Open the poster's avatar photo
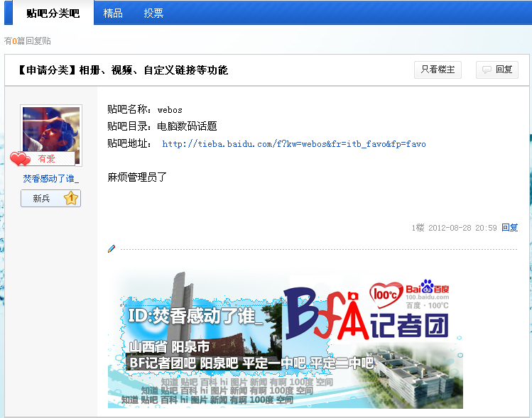This screenshot has height=418, width=532. (x=51, y=136)
